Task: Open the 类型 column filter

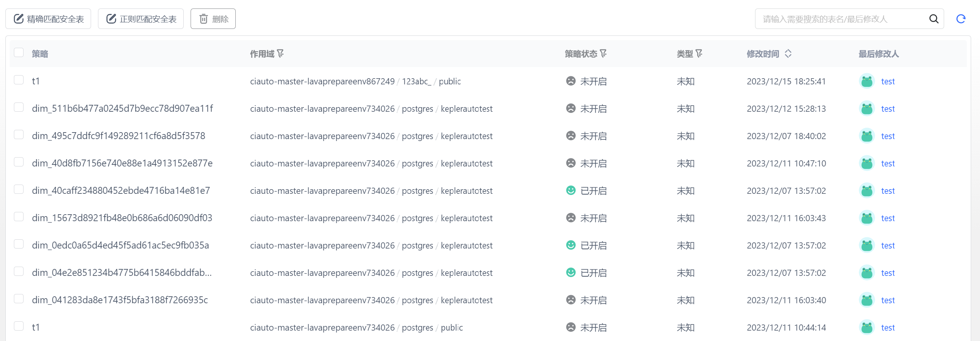Action: [699, 54]
